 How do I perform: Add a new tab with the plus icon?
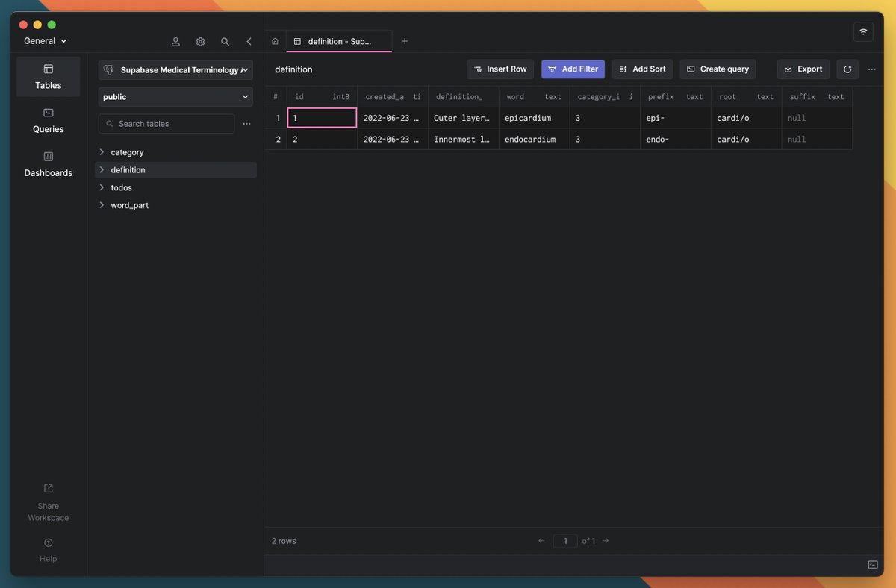405,41
